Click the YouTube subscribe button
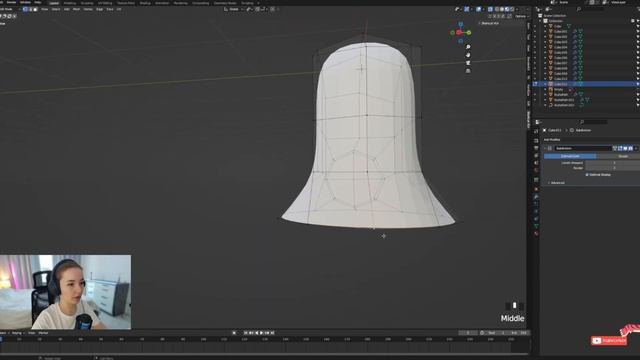This screenshot has height=360, width=640. tap(609, 340)
